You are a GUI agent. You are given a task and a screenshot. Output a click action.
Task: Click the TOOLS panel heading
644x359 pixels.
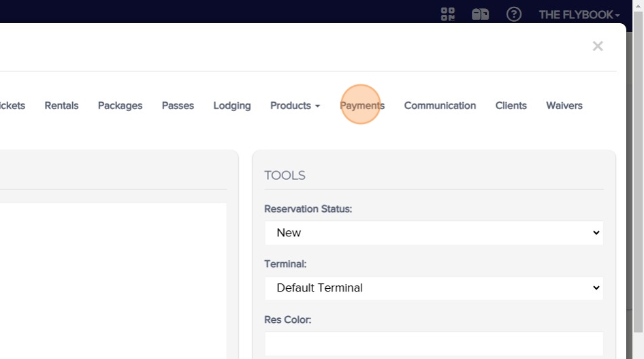pyautogui.click(x=285, y=175)
